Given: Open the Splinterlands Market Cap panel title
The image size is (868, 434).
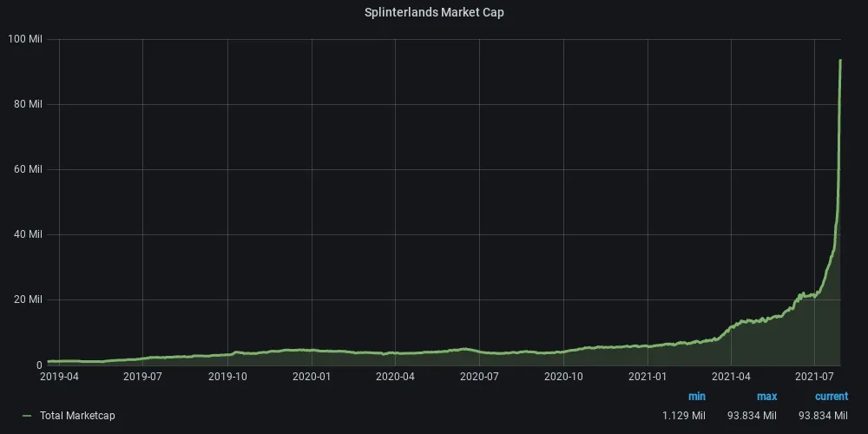Looking at the screenshot, I should [x=434, y=12].
